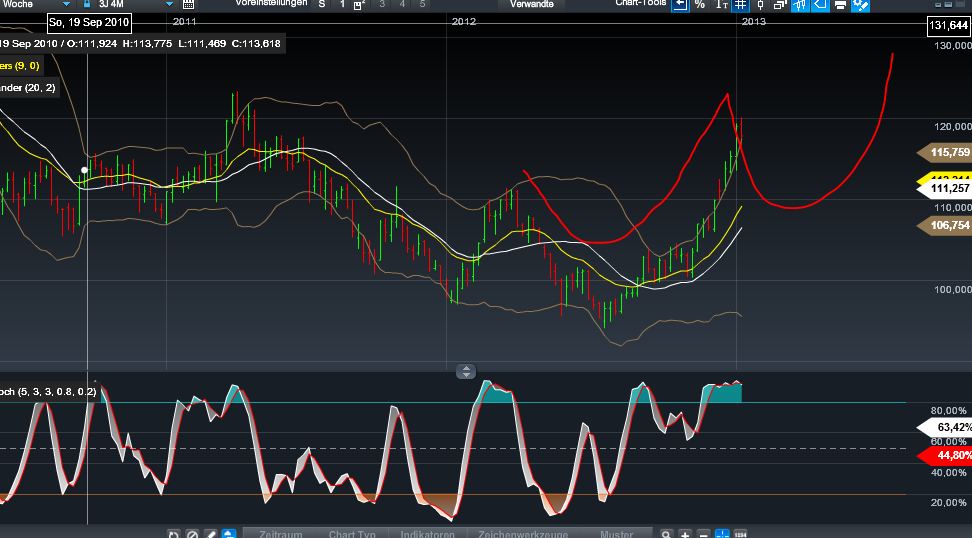Toggle the grid lines button
Image resolution: width=972 pixels, height=538 pixels.
point(741,5)
